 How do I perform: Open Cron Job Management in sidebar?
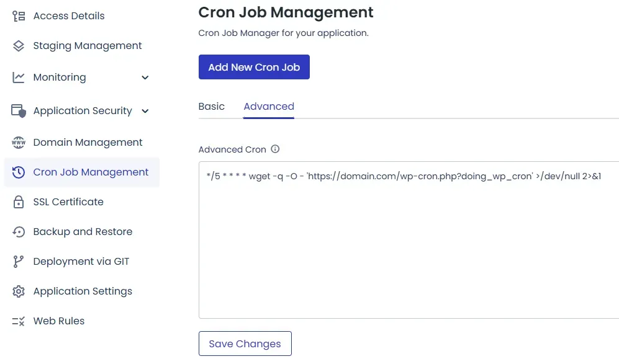pos(91,172)
